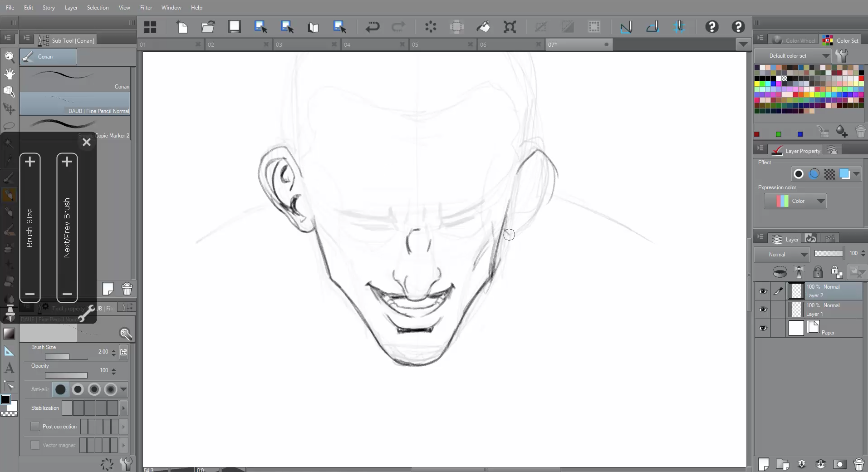The height and width of the screenshot is (472, 868).
Task: Fill with the paint bucket icon
Action: [x=483, y=27]
